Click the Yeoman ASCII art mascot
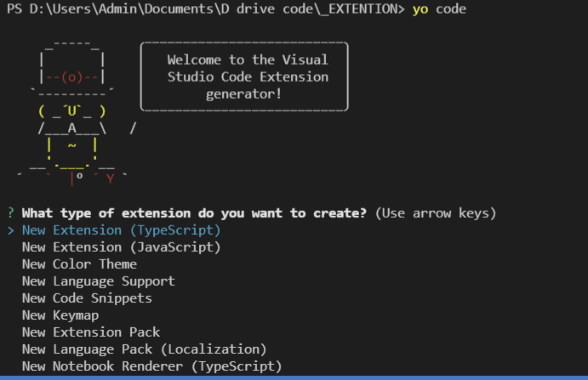The width and height of the screenshot is (588, 380). tap(75, 114)
